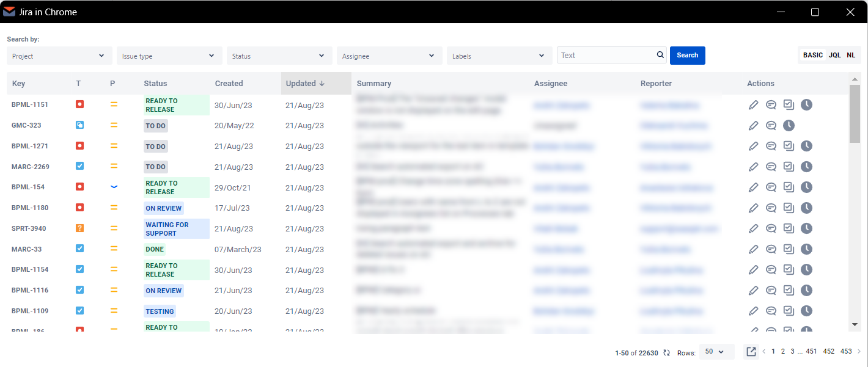
Task: Edit issue BPML-154 with the pencil icon
Action: [x=754, y=187]
